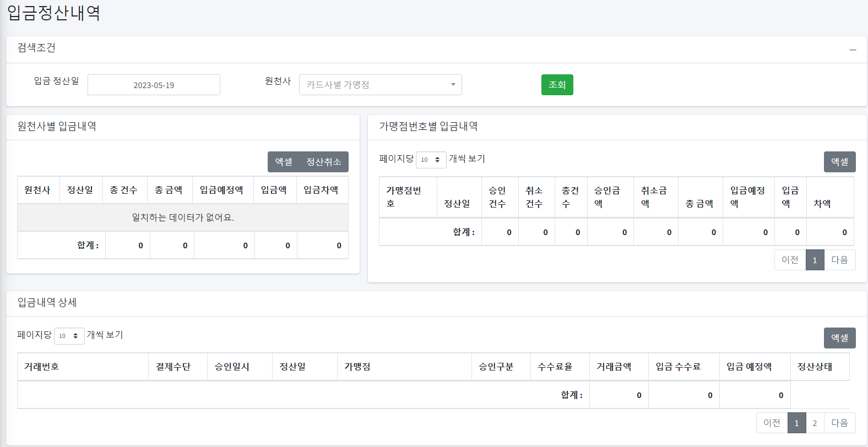
Task: Click 이전 in 입금내역 상세 pagination
Action: click(772, 423)
